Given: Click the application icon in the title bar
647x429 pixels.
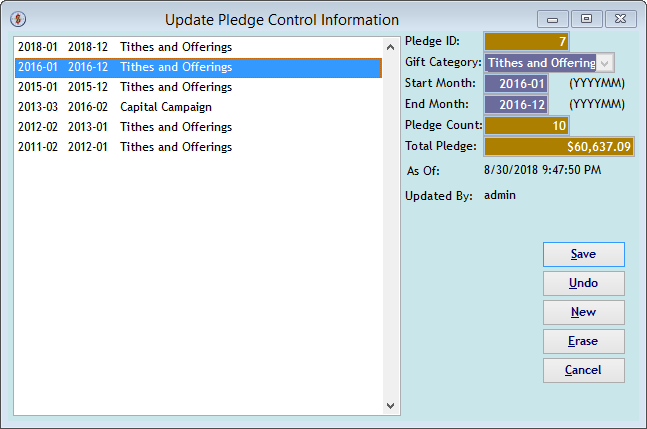Looking at the screenshot, I should (x=18, y=19).
